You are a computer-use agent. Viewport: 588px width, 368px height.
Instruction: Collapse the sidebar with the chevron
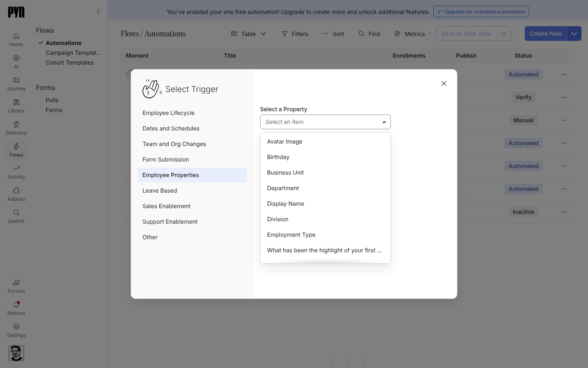(98, 11)
